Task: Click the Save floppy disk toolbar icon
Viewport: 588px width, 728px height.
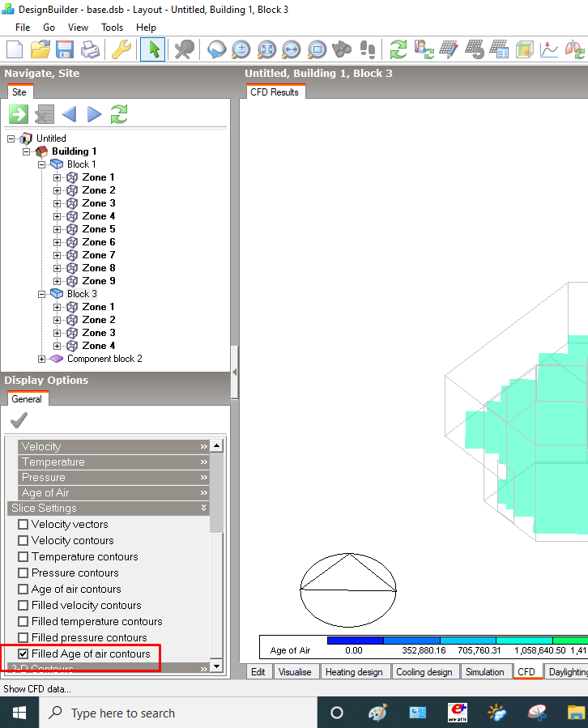Action: tap(65, 49)
